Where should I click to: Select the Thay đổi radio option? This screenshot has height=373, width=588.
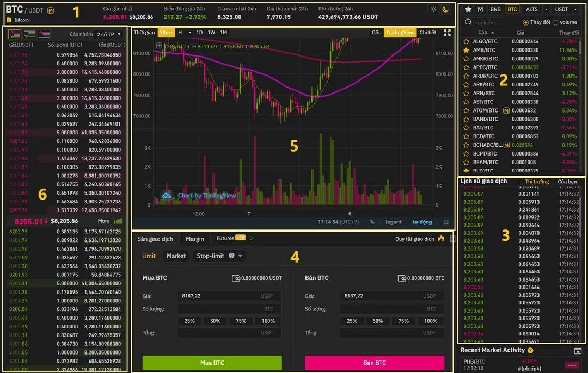coord(525,22)
